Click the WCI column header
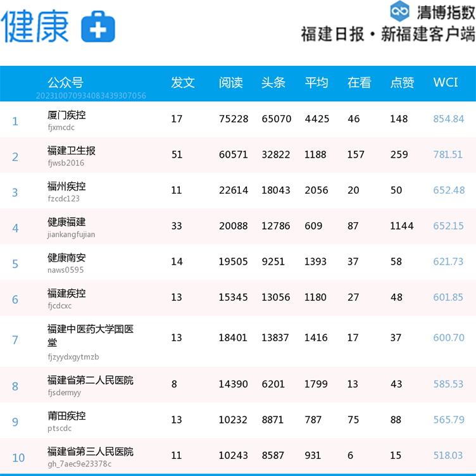 tap(446, 82)
